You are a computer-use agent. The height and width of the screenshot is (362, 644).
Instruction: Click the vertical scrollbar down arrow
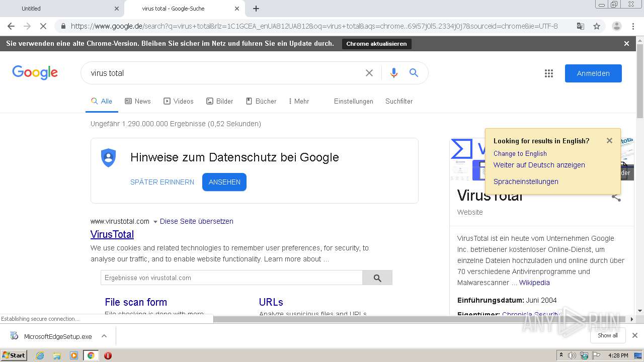pyautogui.click(x=640, y=311)
